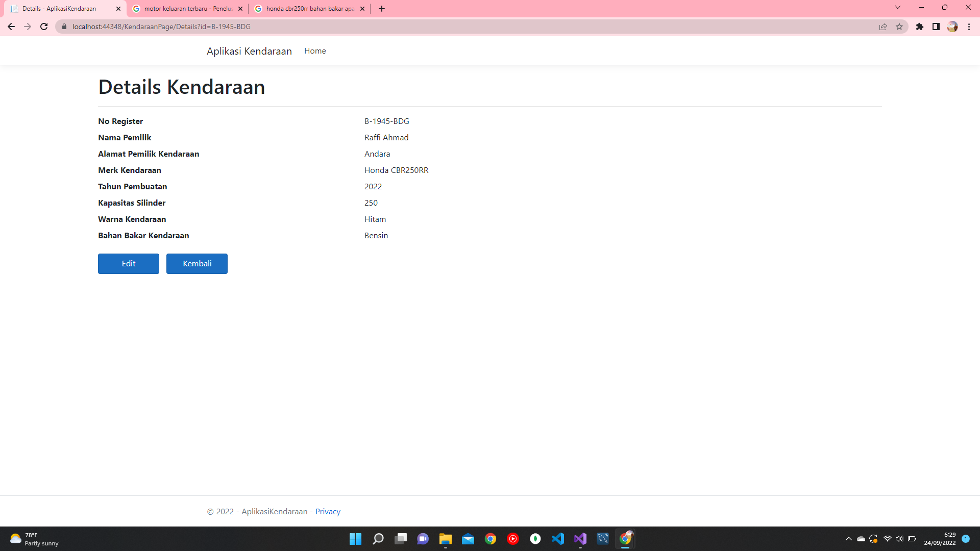Click the browser profile avatar icon
Viewport: 980px width, 551px height.
(953, 27)
